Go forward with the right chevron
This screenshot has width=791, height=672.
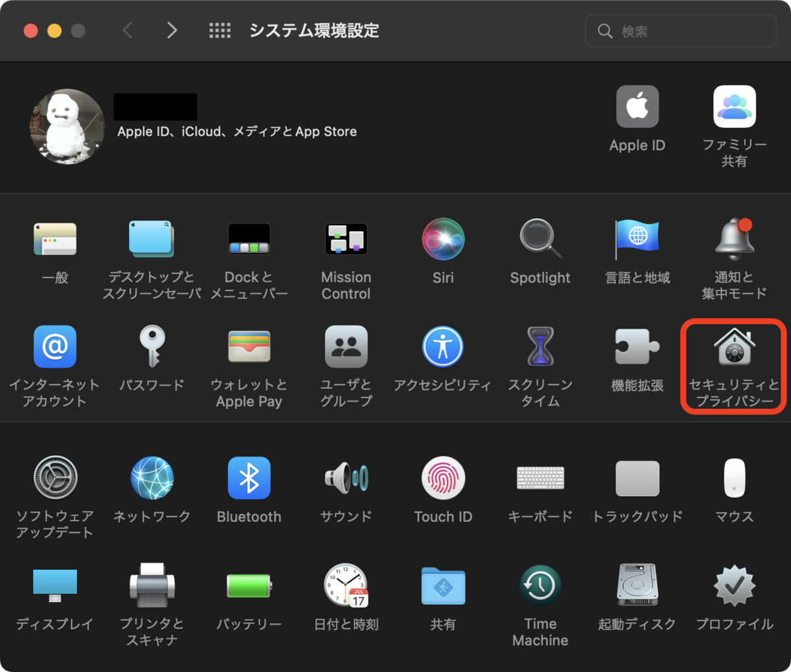[x=172, y=30]
